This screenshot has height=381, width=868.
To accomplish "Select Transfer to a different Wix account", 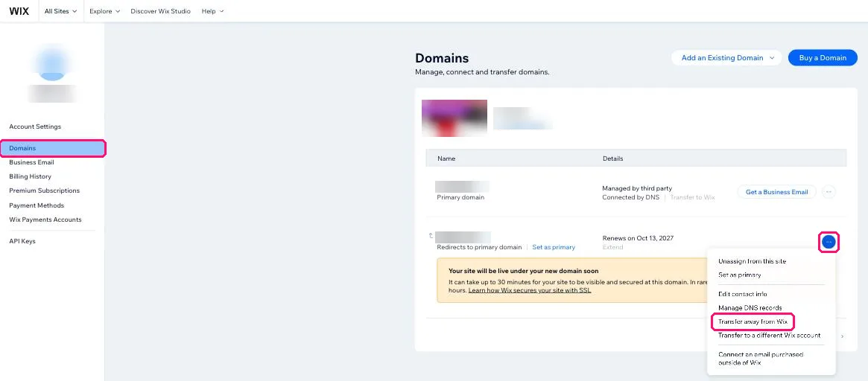I will click(770, 335).
